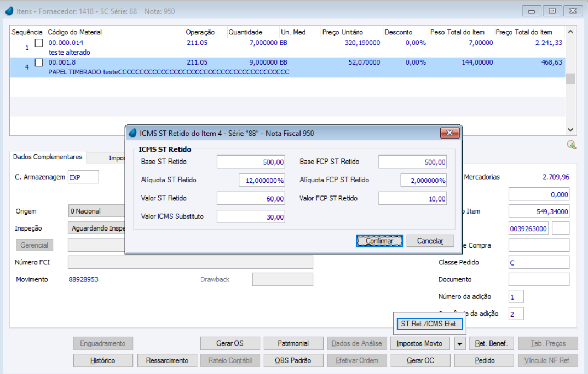Open the Histórico button
The width and height of the screenshot is (588, 374).
(x=103, y=360)
